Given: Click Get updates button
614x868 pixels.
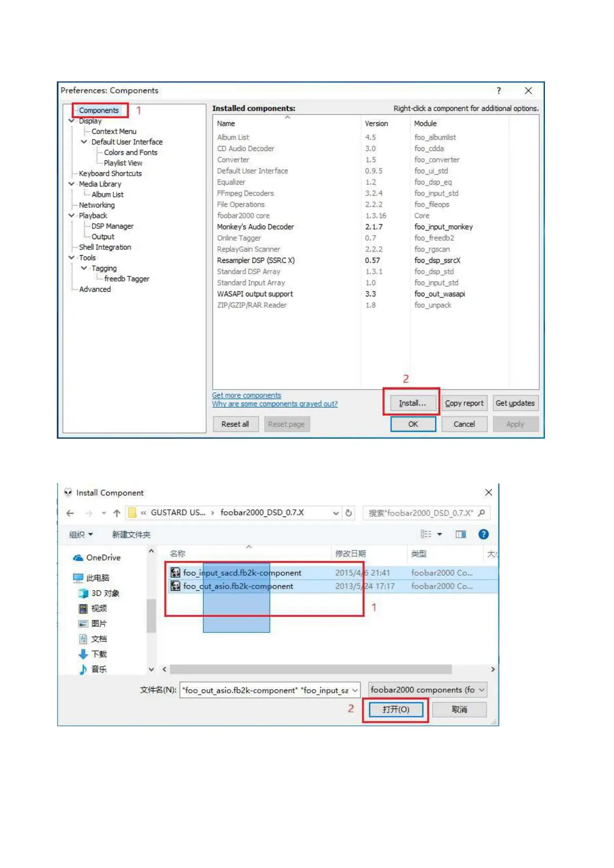Looking at the screenshot, I should (x=515, y=403).
